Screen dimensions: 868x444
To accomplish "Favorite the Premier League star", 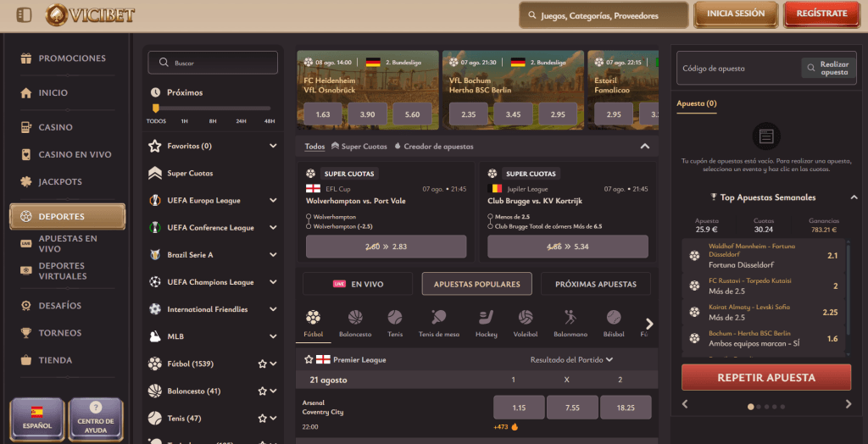I will (309, 360).
